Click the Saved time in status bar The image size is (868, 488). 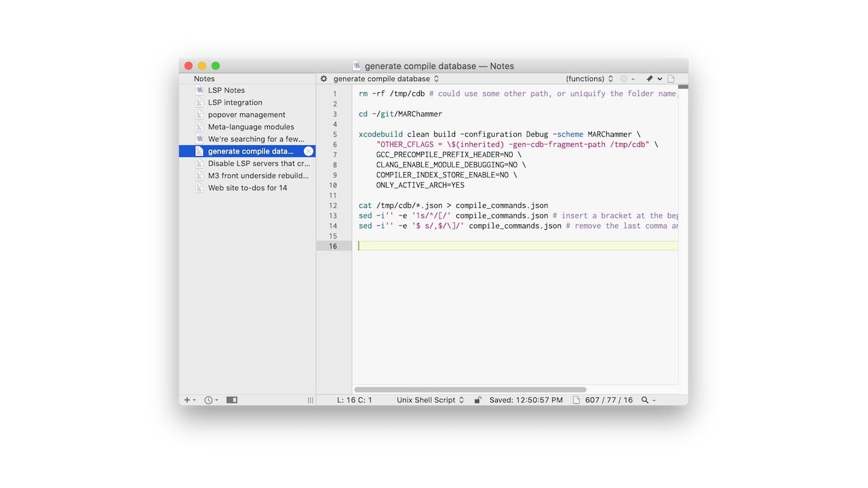click(526, 400)
